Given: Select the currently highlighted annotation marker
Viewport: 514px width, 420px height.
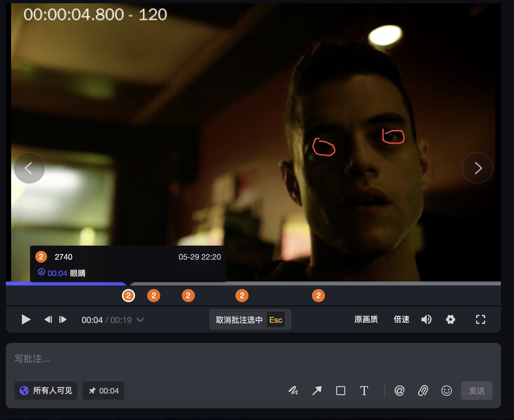Looking at the screenshot, I should [x=128, y=296].
